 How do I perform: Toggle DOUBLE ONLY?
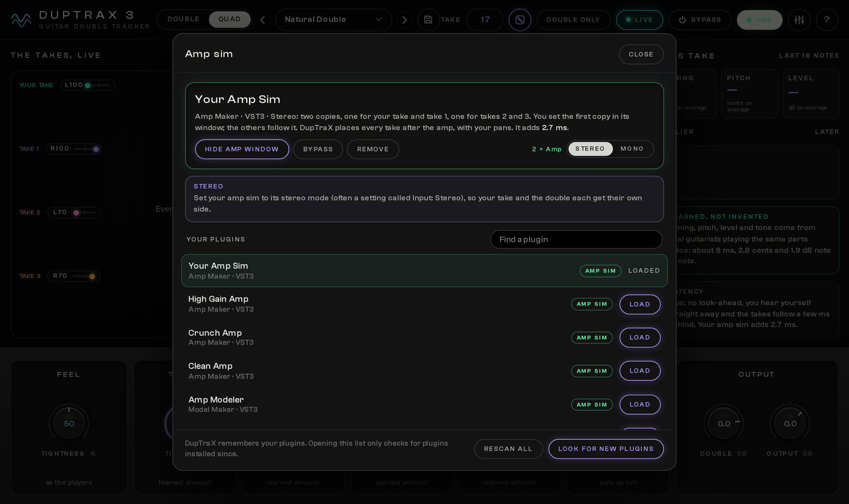click(573, 20)
